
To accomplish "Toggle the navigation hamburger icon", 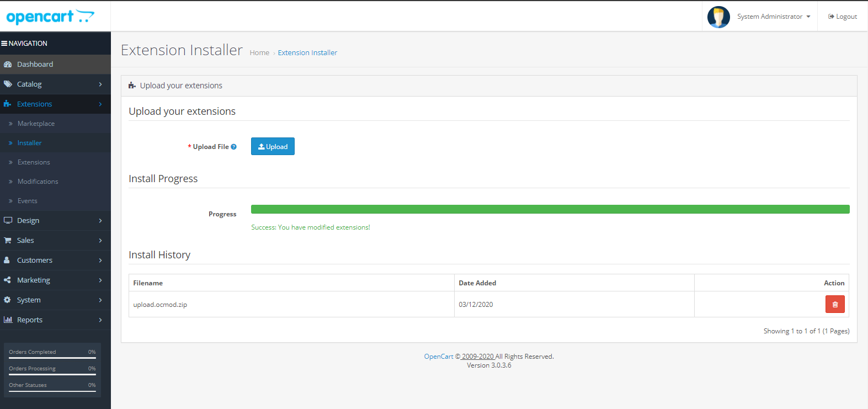I will tap(4, 43).
